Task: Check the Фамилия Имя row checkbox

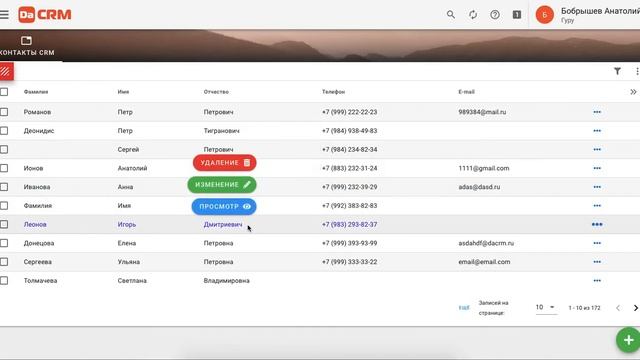Action: (x=4, y=206)
